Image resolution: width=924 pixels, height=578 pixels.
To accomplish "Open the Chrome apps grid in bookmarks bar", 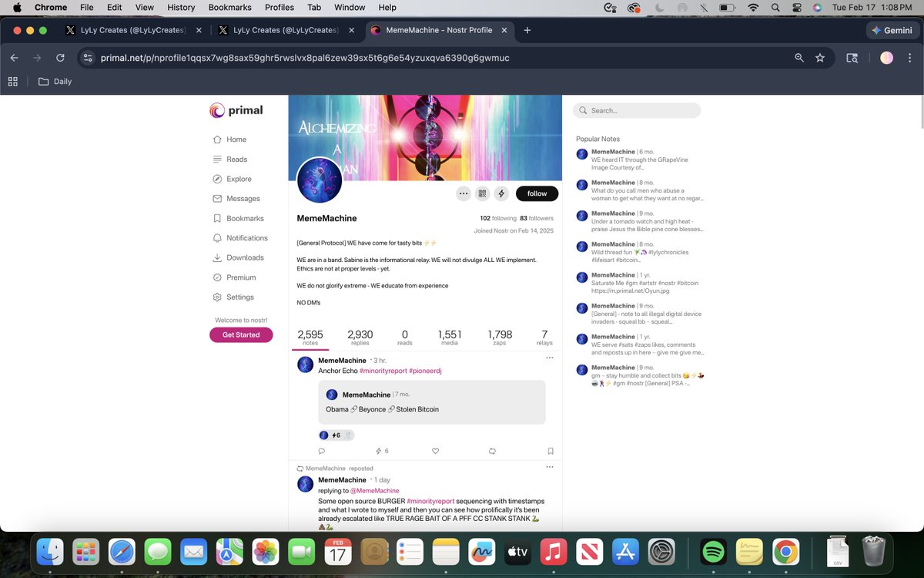I will coord(12,82).
